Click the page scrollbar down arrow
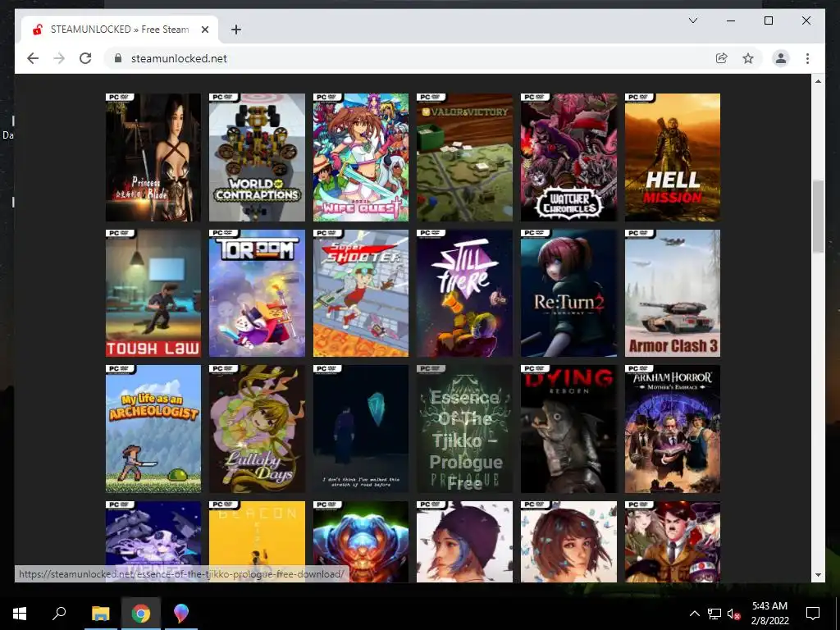This screenshot has width=840, height=630. tap(818, 575)
